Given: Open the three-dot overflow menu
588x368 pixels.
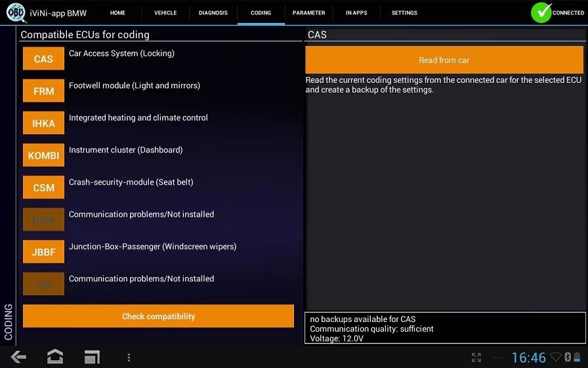Looking at the screenshot, I should pos(129,357).
